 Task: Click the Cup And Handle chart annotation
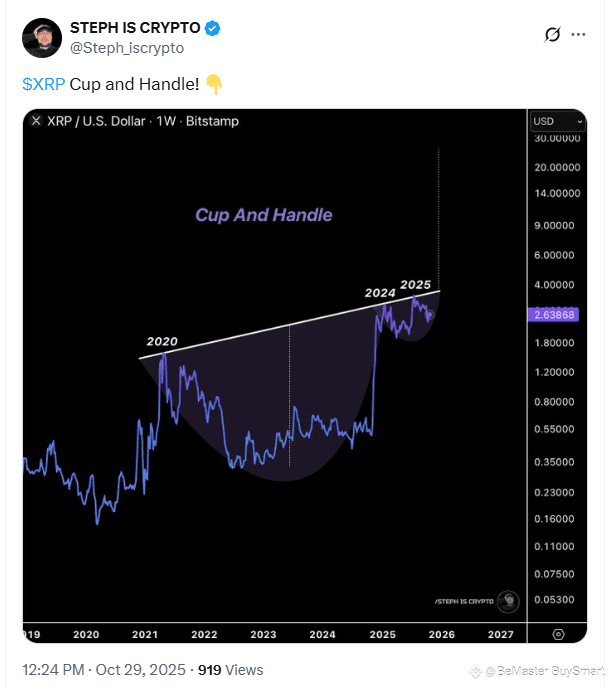point(263,215)
